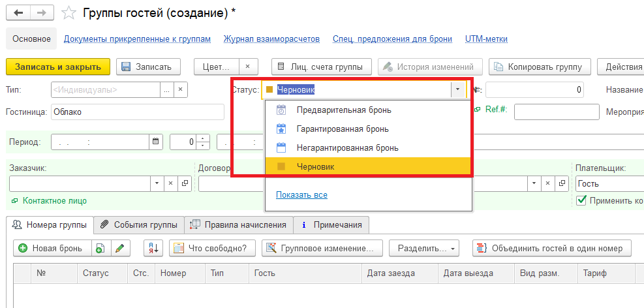Mark form as favorite with star icon
644x308 pixels.
coord(68,13)
